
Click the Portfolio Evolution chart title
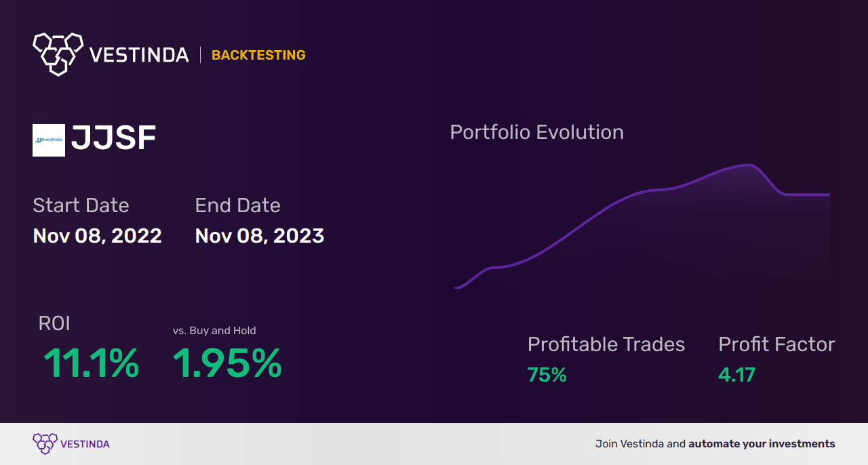point(536,132)
